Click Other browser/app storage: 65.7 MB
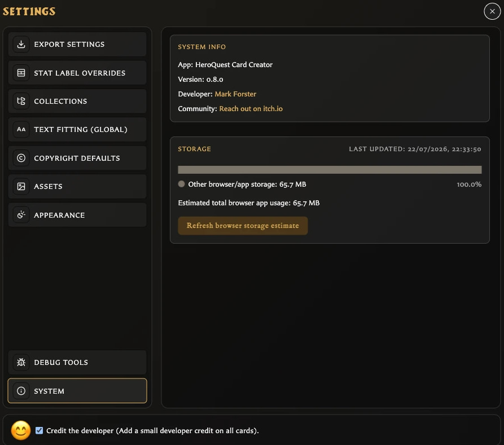Image resolution: width=504 pixels, height=445 pixels. 247,184
